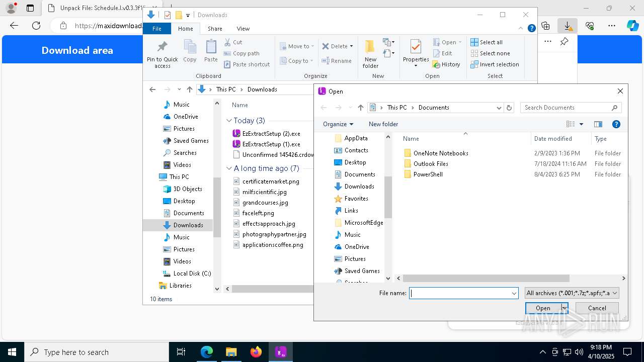644x362 pixels.
Task: Open file type filter All archives dropdown
Action: click(x=572, y=293)
